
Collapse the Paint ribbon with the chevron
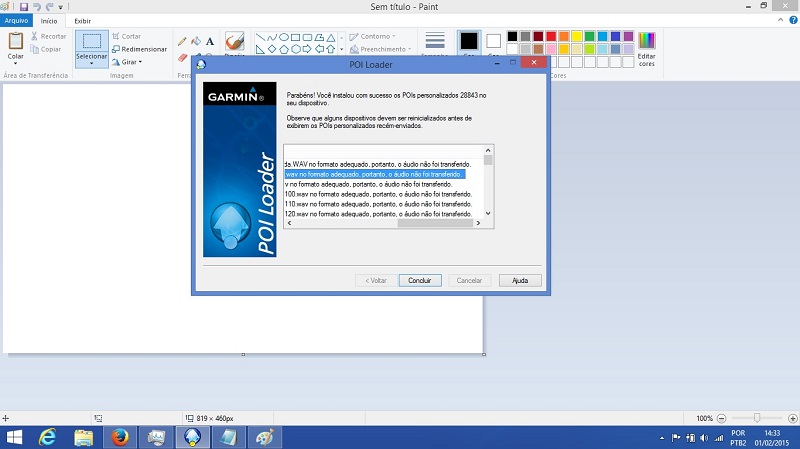(781, 20)
